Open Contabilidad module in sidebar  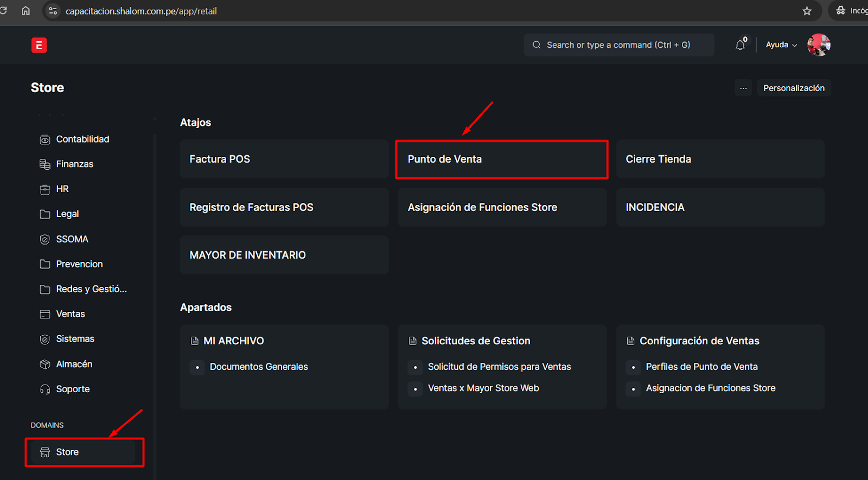(82, 139)
